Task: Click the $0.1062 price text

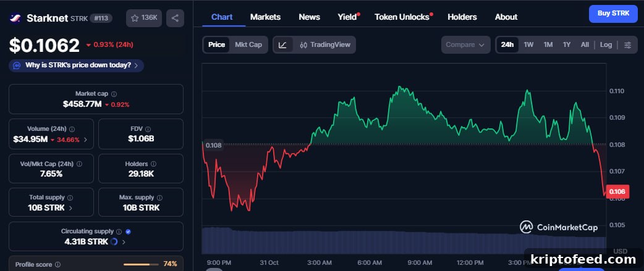Action: coord(44,45)
